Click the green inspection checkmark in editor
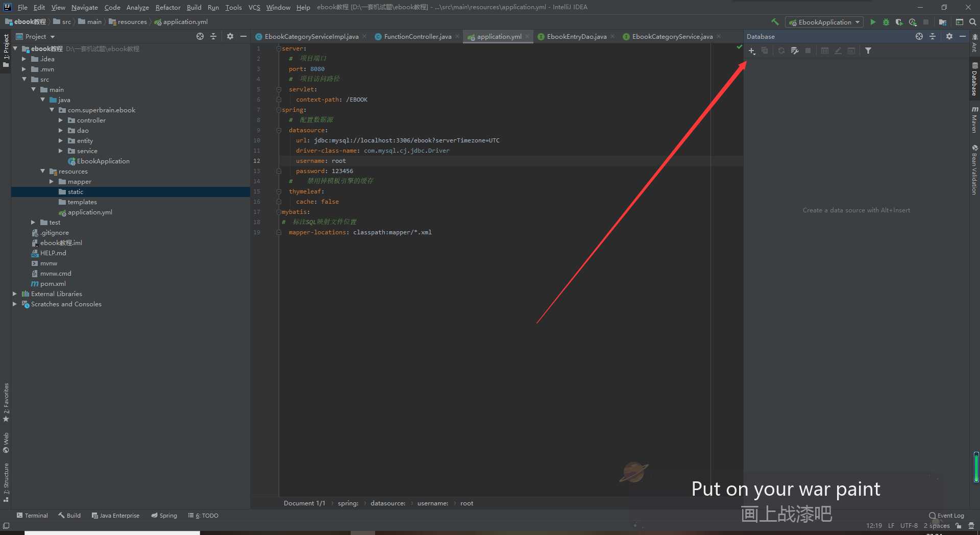980x535 pixels. tap(739, 47)
